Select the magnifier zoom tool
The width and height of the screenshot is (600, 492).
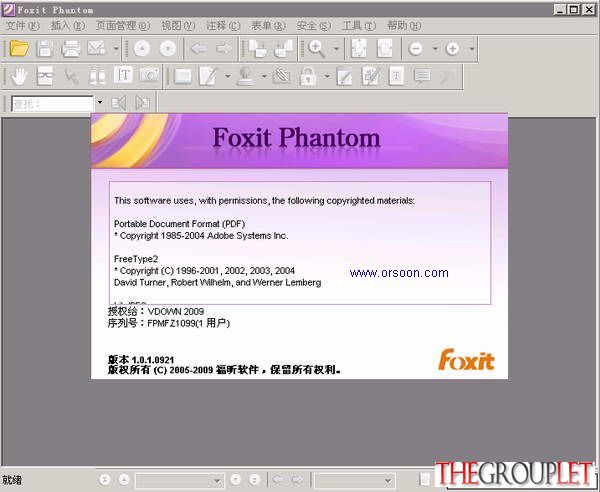(317, 49)
